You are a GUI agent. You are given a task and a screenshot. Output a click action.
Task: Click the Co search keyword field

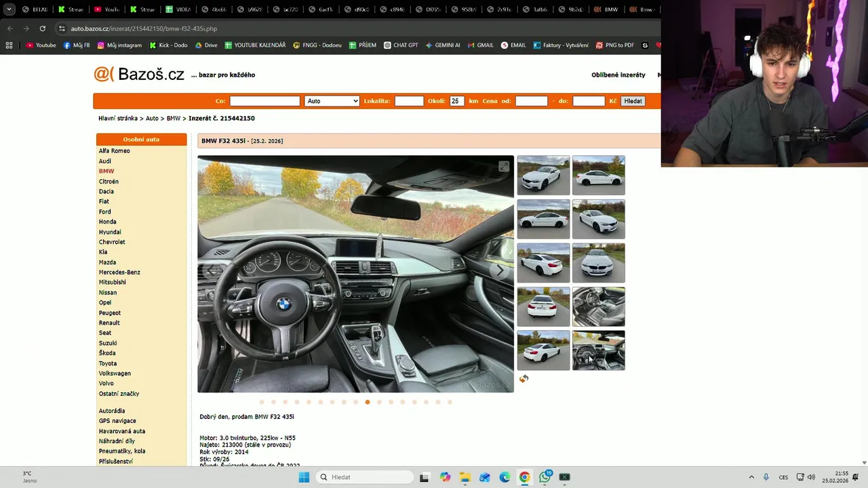pos(264,101)
